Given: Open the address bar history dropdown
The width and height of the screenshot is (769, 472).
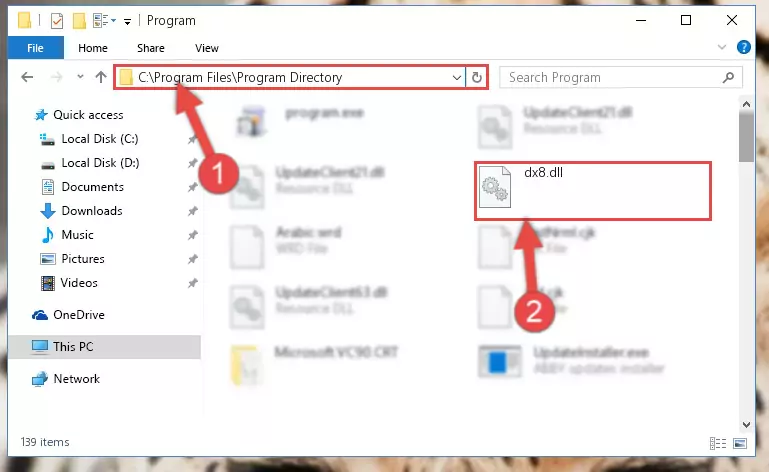Looking at the screenshot, I should point(457,78).
